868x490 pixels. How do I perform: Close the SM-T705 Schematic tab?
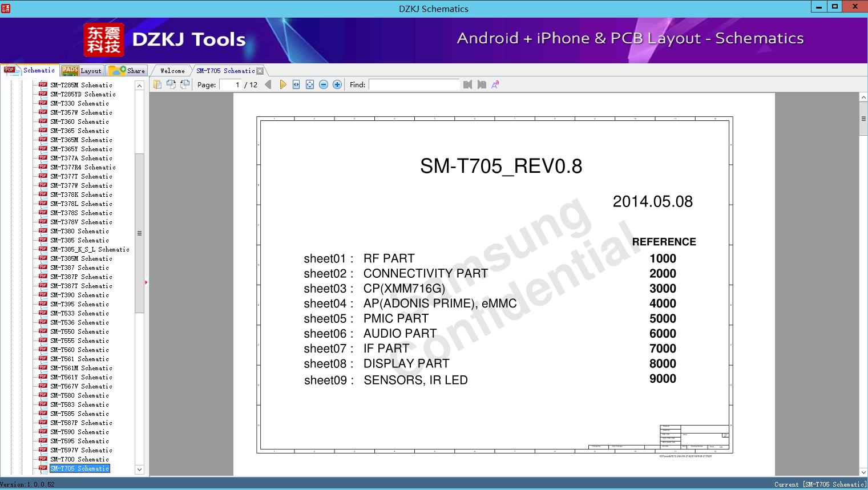coord(260,71)
